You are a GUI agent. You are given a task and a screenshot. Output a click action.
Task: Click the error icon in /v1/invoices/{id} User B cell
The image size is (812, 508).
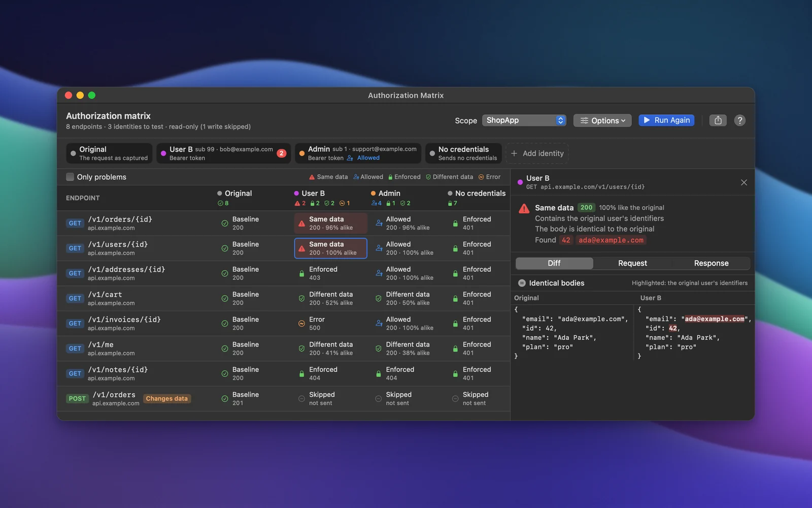(301, 324)
